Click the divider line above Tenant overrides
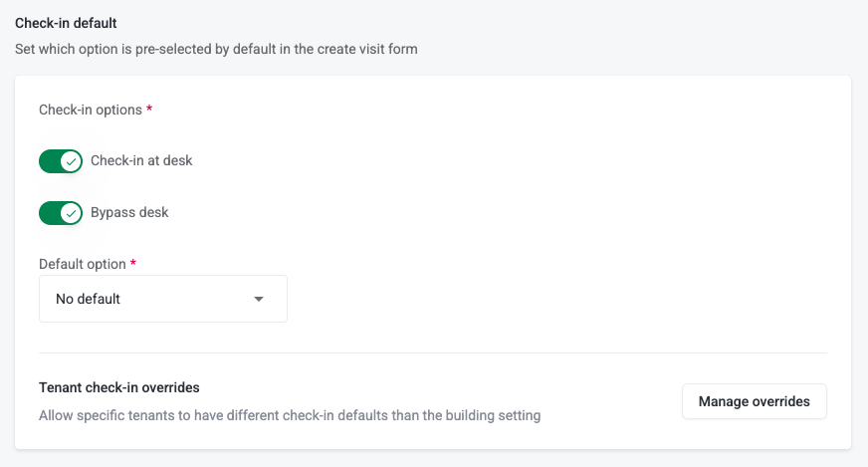868x467 pixels. (x=433, y=352)
